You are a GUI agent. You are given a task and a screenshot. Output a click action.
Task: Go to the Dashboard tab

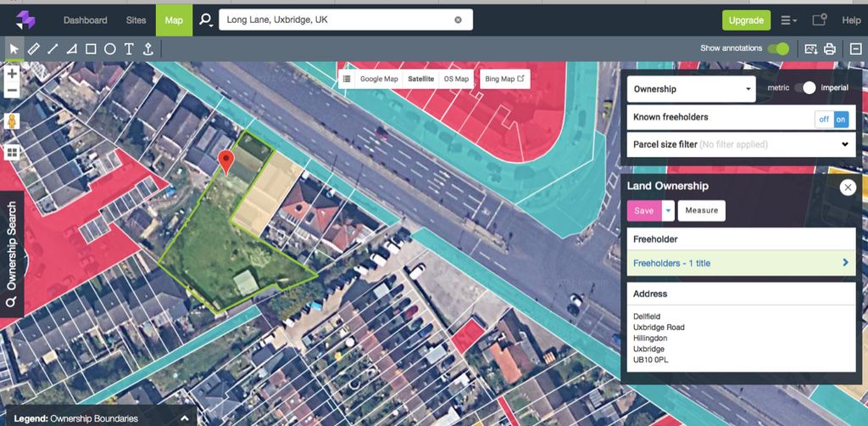tap(86, 20)
